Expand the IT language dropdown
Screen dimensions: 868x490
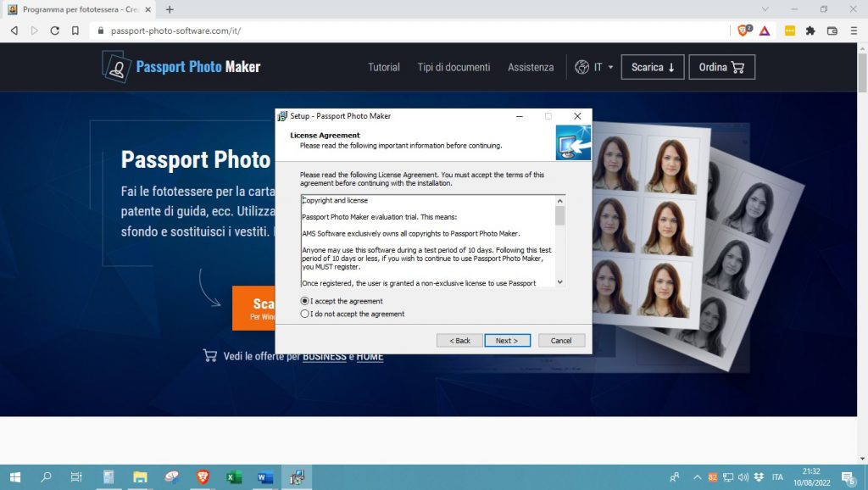coord(594,67)
